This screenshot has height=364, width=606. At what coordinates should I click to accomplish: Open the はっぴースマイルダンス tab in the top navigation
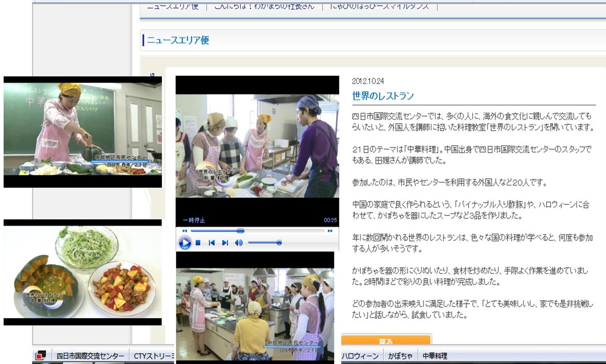379,6
